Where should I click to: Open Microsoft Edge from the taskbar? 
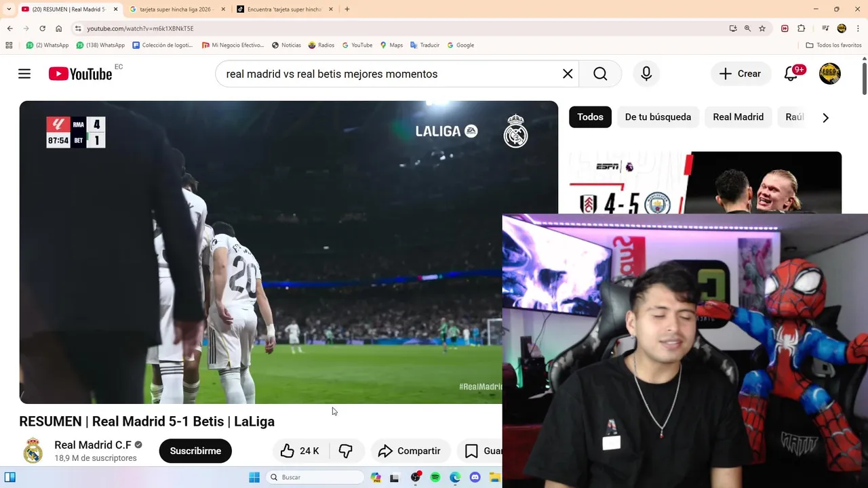pyautogui.click(x=455, y=477)
